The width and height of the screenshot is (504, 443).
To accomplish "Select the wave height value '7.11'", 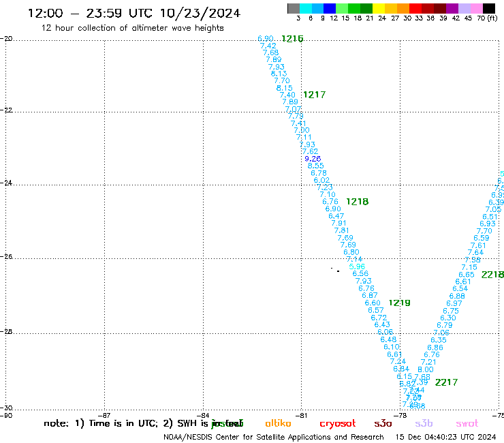I will (x=304, y=138).
